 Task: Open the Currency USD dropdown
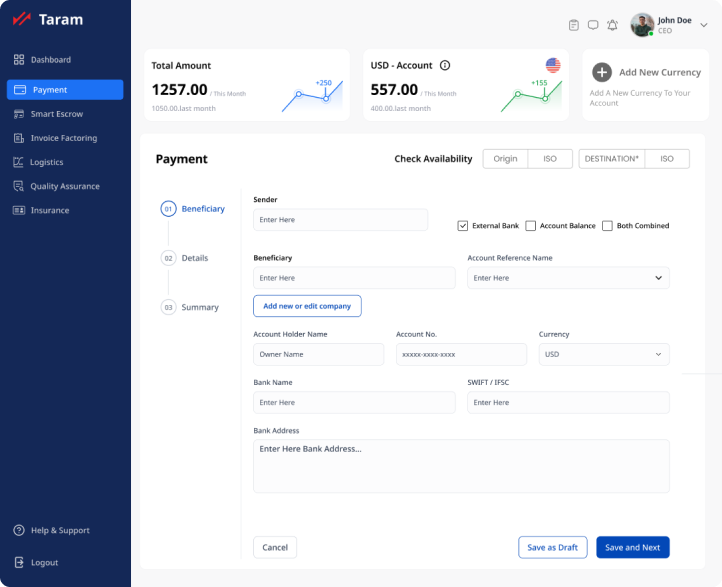point(658,354)
